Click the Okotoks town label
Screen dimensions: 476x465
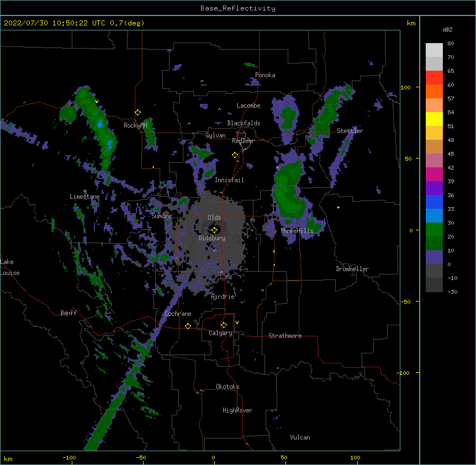[228, 387]
